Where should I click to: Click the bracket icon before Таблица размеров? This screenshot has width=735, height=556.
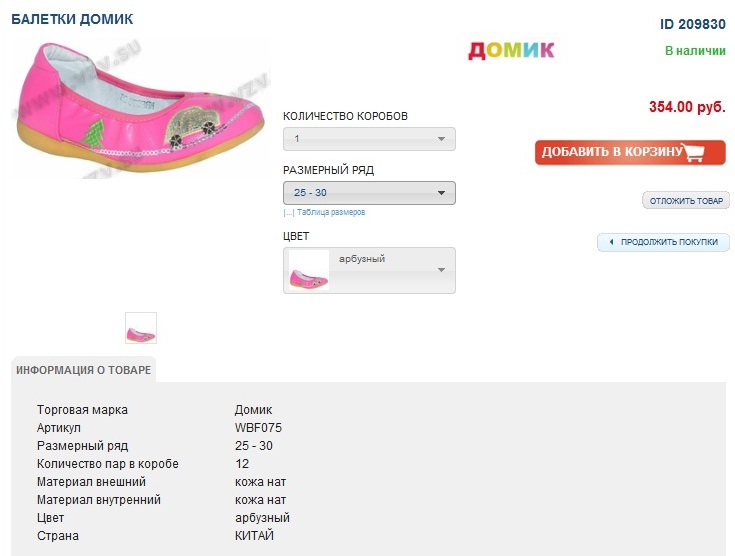pyautogui.click(x=288, y=213)
